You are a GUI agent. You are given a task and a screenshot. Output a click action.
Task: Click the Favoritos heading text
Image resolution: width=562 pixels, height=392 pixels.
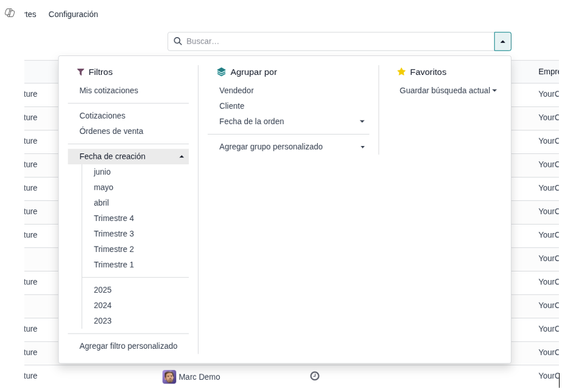[428, 72]
